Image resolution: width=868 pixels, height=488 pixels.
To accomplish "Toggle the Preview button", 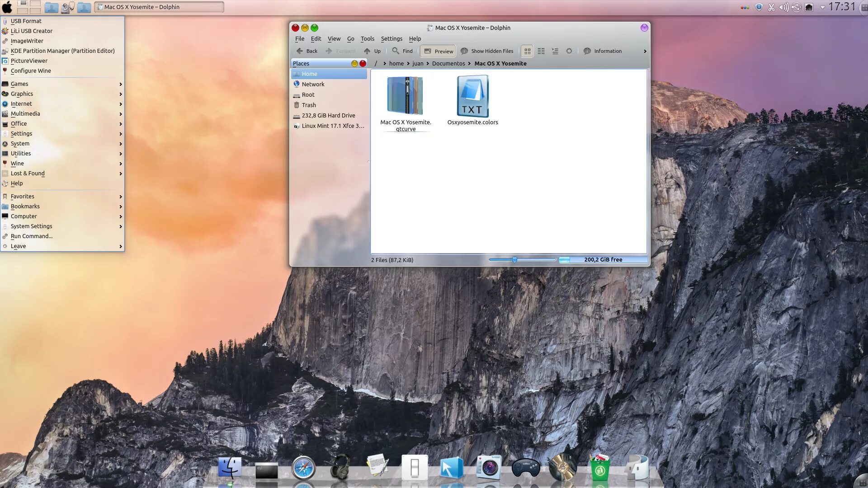I will (438, 52).
